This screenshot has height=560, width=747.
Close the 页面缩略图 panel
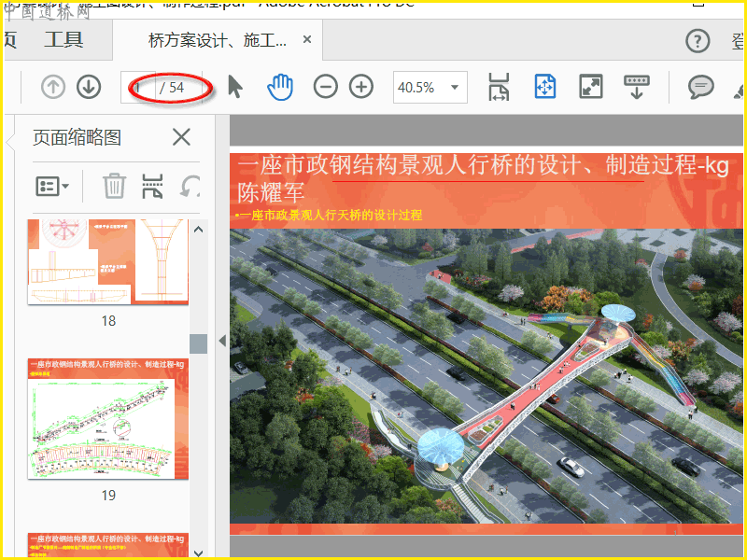point(181,137)
